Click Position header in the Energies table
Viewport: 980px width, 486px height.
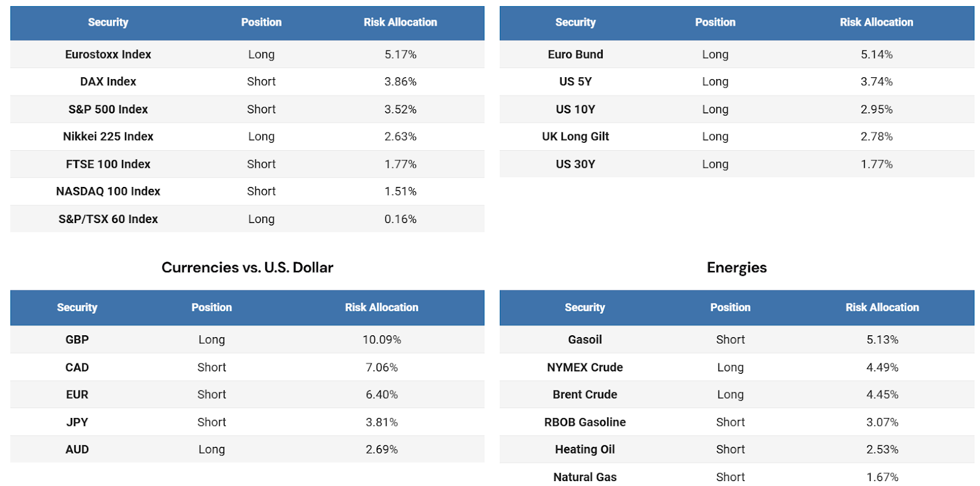point(730,308)
